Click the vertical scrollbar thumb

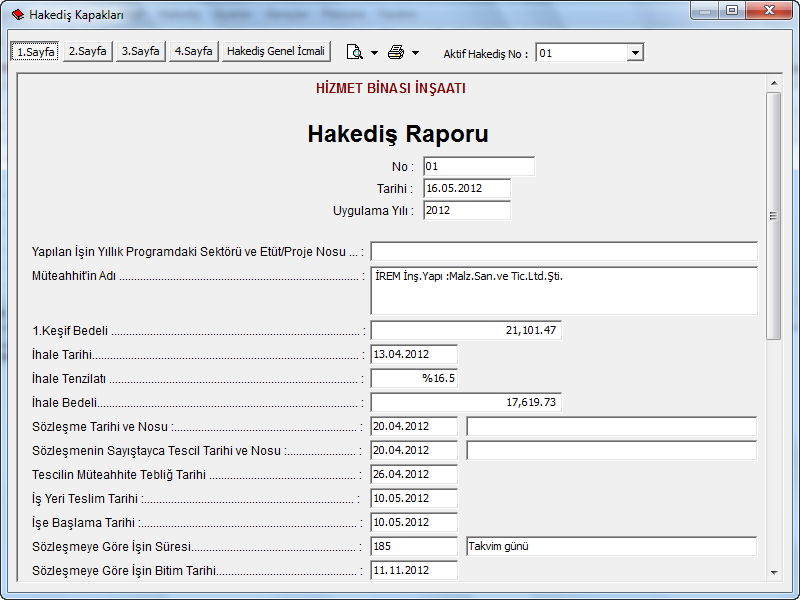(773, 215)
